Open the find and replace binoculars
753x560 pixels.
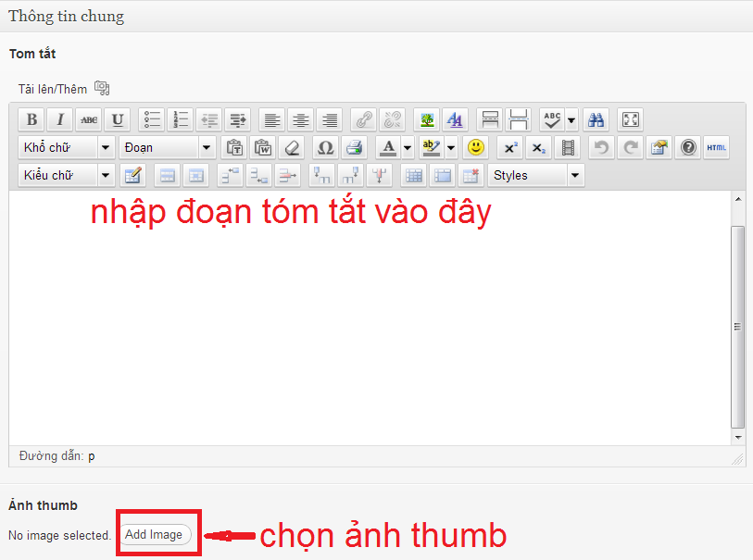point(596,119)
